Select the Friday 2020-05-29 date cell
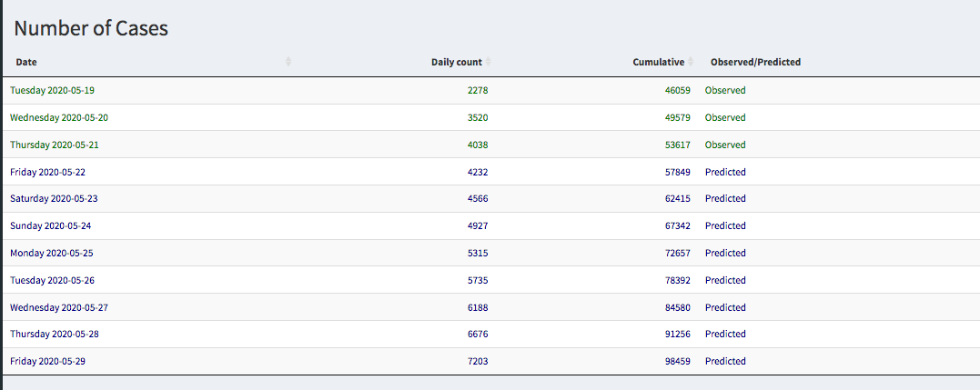Viewport: 980px width, 390px height. click(47, 362)
